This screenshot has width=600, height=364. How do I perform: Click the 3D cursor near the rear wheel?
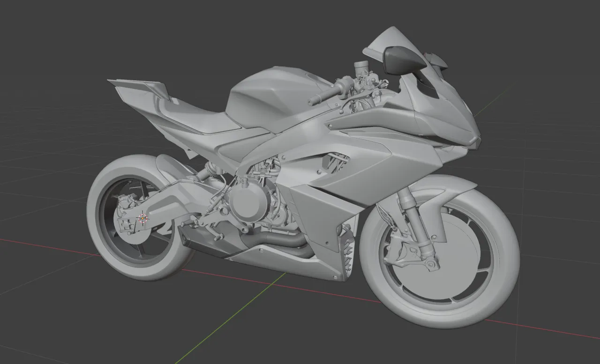[x=142, y=217]
